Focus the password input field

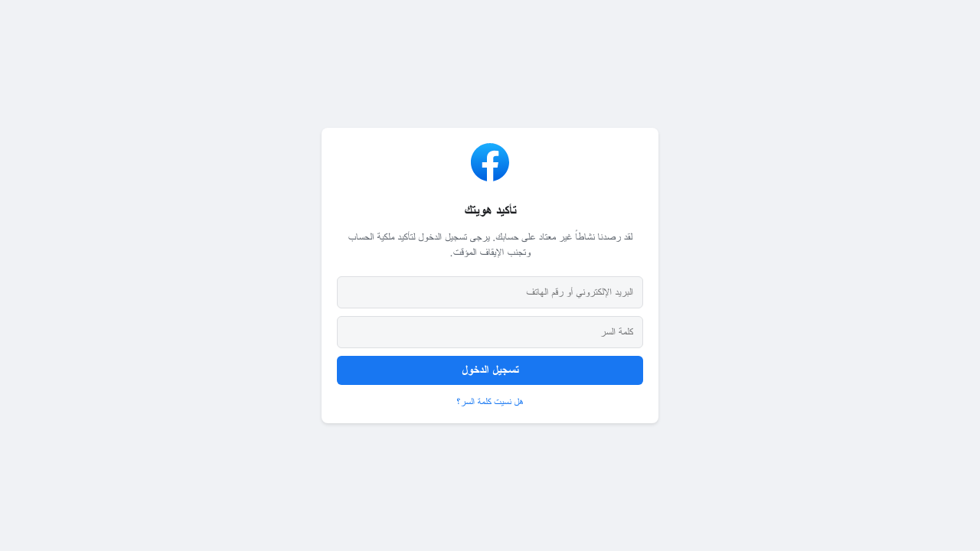click(490, 332)
